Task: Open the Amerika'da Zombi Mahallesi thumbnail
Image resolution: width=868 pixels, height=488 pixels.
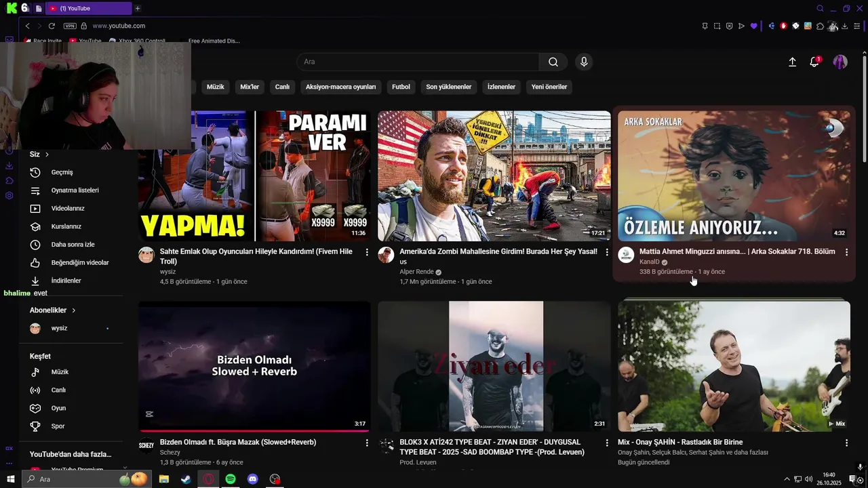Action: pos(494,176)
